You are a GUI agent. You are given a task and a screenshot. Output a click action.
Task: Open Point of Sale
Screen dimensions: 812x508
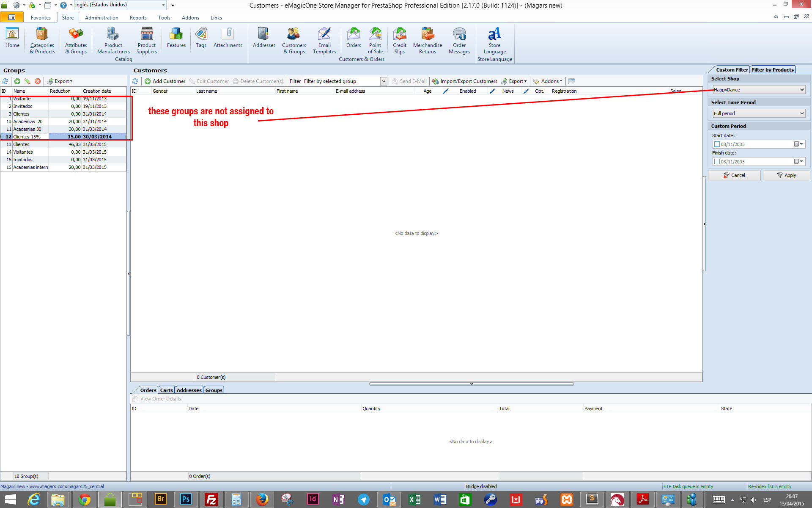(375, 41)
